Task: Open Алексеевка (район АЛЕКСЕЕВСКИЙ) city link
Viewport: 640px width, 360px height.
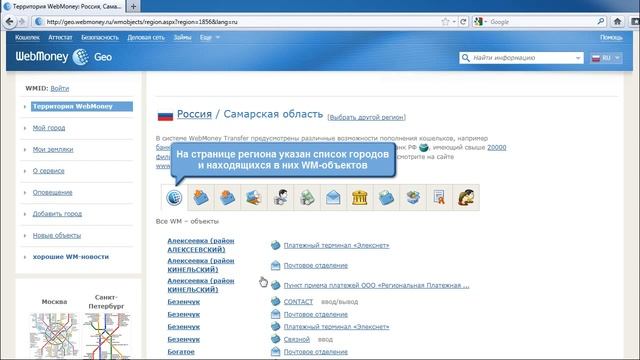Action: [201, 245]
